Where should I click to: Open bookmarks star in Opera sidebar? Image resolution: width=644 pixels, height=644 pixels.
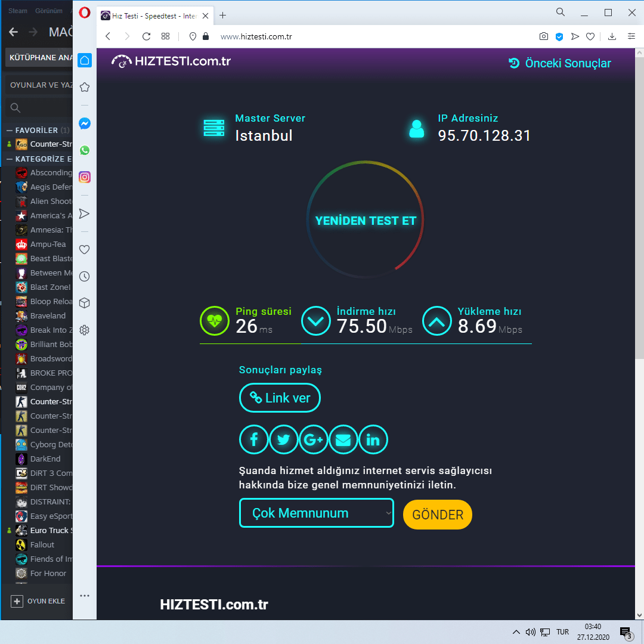tap(85, 87)
